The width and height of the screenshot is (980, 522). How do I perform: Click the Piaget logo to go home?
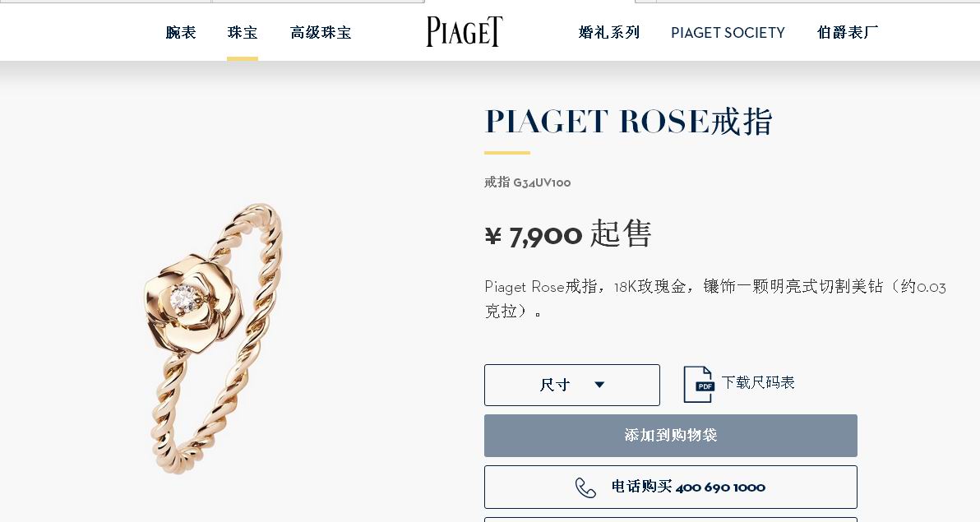click(x=465, y=31)
